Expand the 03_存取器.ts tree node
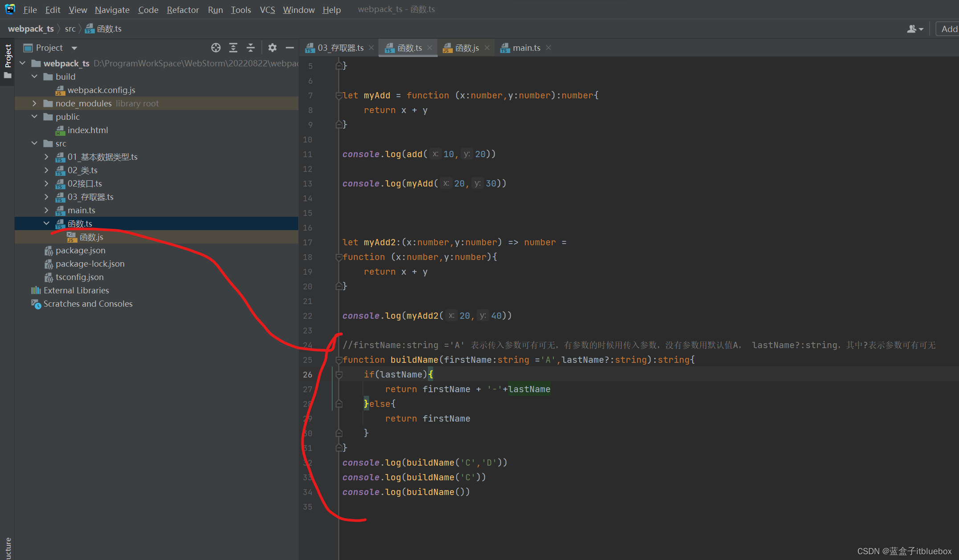959x560 pixels. pyautogui.click(x=47, y=197)
